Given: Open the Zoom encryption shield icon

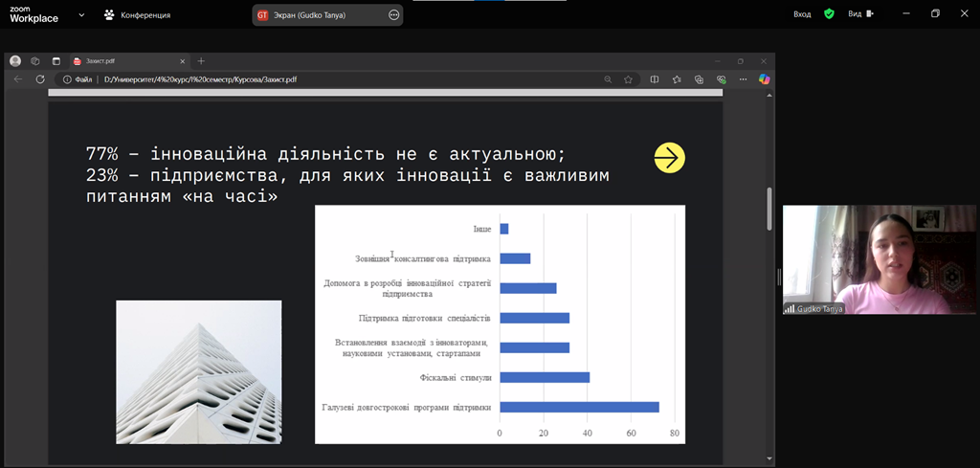Looking at the screenshot, I should [x=829, y=14].
